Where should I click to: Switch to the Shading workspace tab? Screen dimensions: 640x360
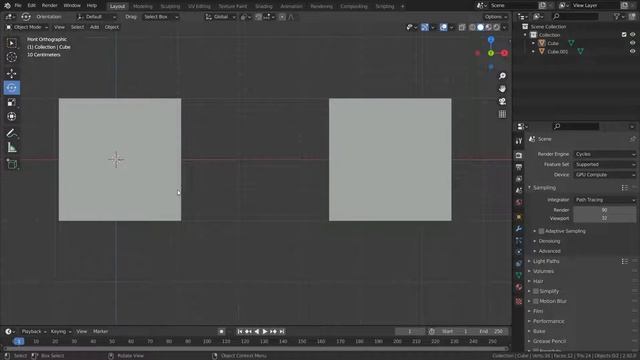coord(263,6)
